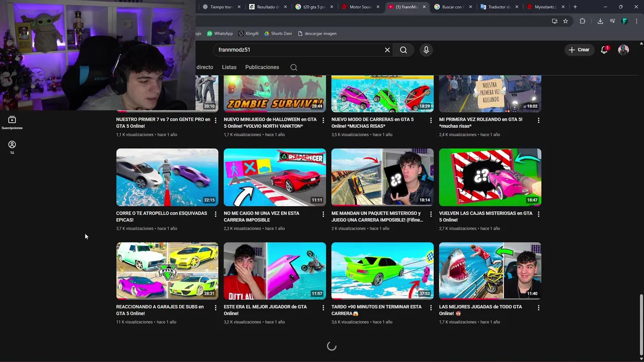Open options for MI PRIMERA VEZ ROLEANDO video
644x362 pixels.
pyautogui.click(x=538, y=120)
